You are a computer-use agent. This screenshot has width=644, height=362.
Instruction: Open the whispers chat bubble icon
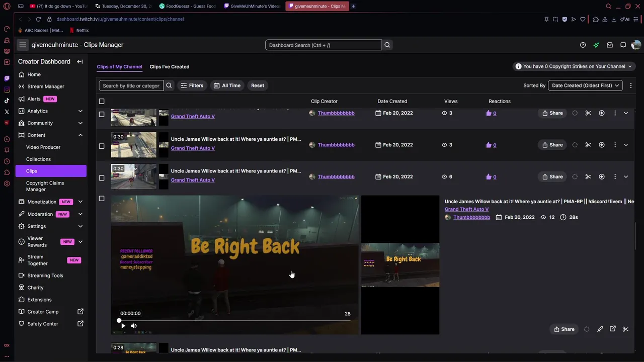tap(623, 45)
